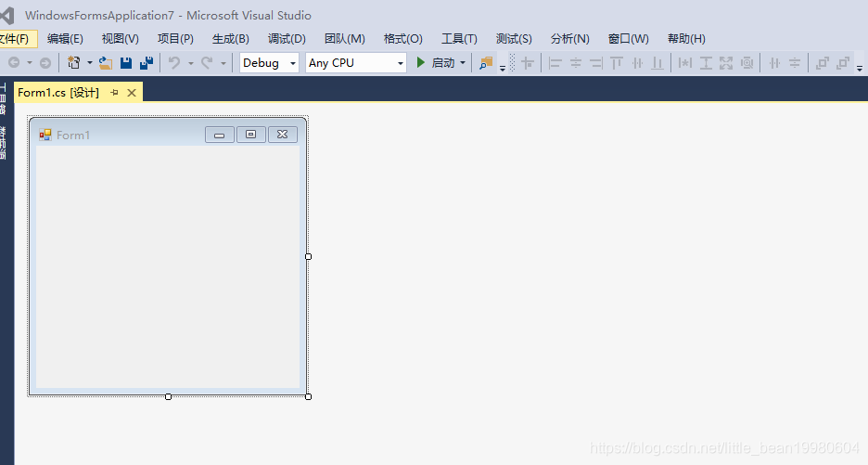Click the Redo arrow icon
Screen dimensions: 868x465
[x=207, y=62]
